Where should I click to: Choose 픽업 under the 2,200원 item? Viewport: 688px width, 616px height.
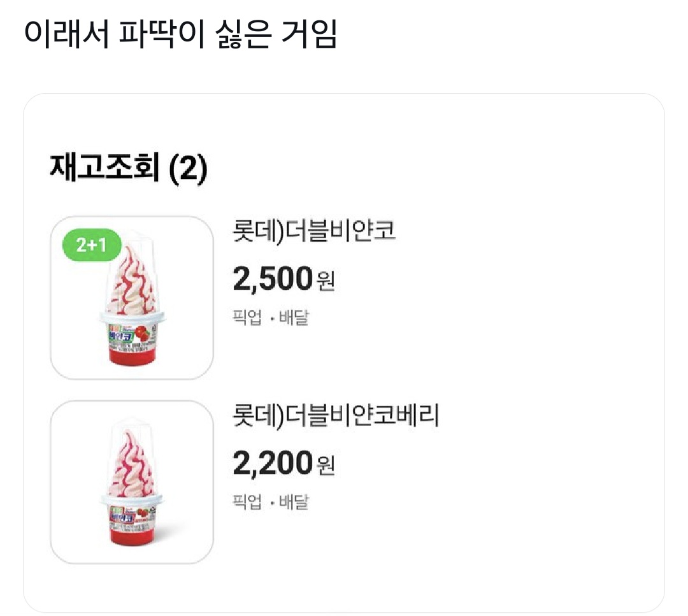click(247, 501)
